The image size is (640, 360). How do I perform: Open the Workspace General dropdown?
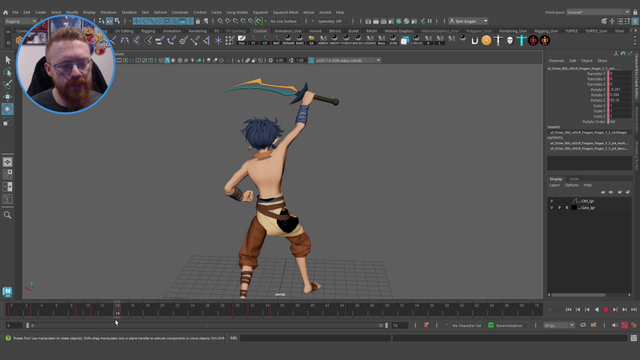[598, 12]
